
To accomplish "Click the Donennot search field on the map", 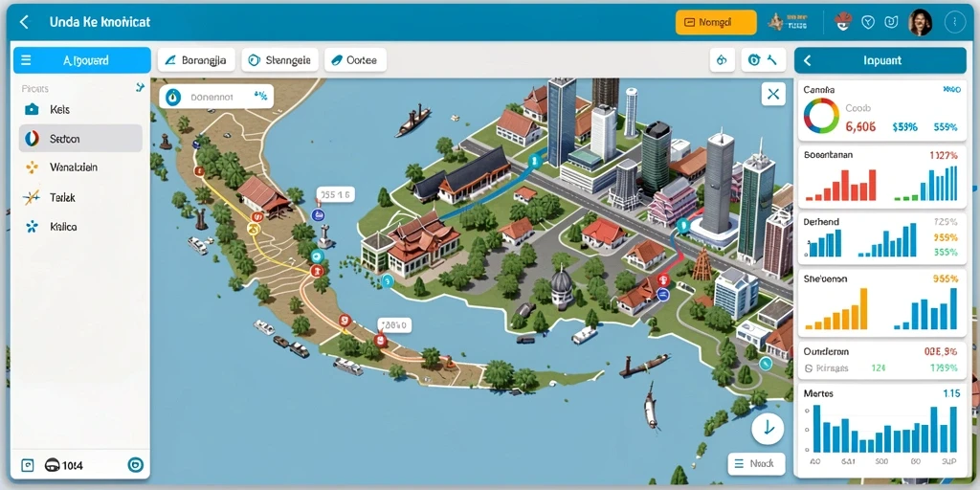I will pyautogui.click(x=216, y=97).
